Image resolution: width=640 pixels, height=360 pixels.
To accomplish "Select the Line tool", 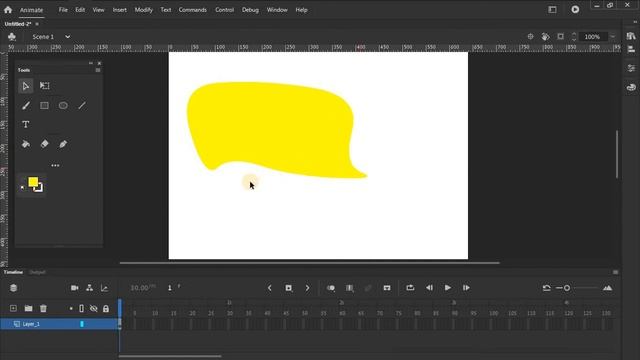I will coord(82,106).
